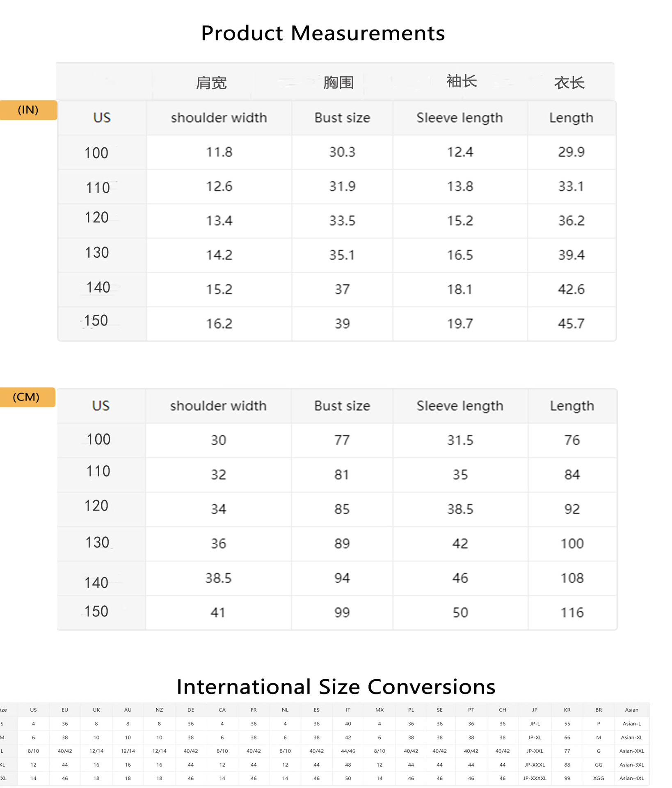
Task: Click the Asian-4XL cell
Action: 631,778
